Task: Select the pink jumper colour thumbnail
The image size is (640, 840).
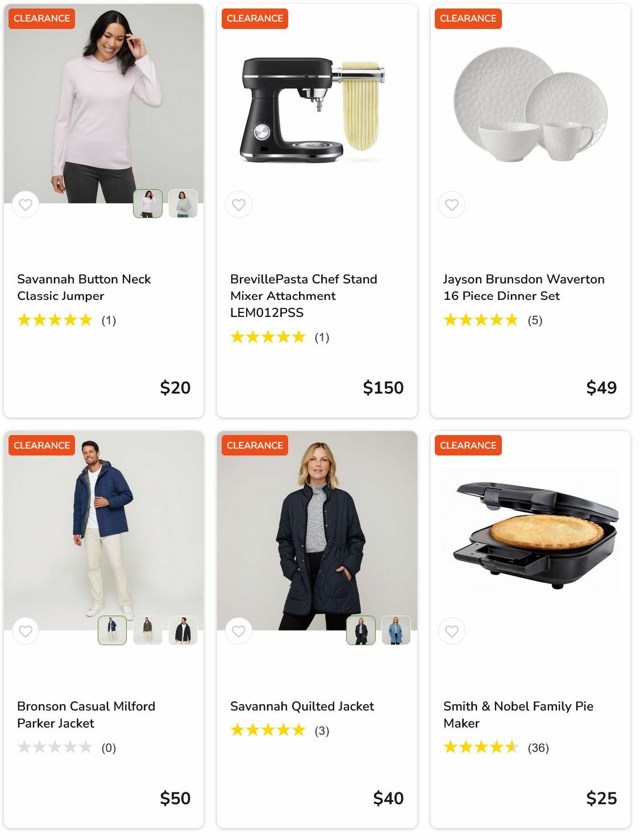Action: [x=148, y=203]
